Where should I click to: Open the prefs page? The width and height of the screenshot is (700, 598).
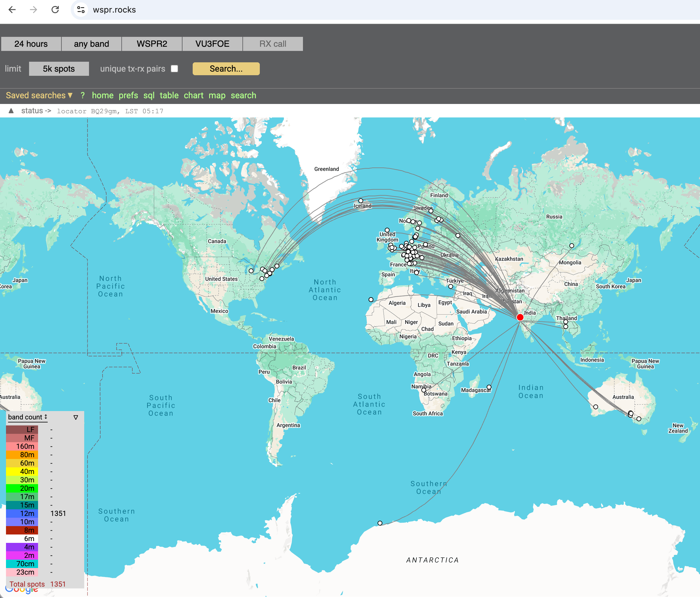click(128, 96)
